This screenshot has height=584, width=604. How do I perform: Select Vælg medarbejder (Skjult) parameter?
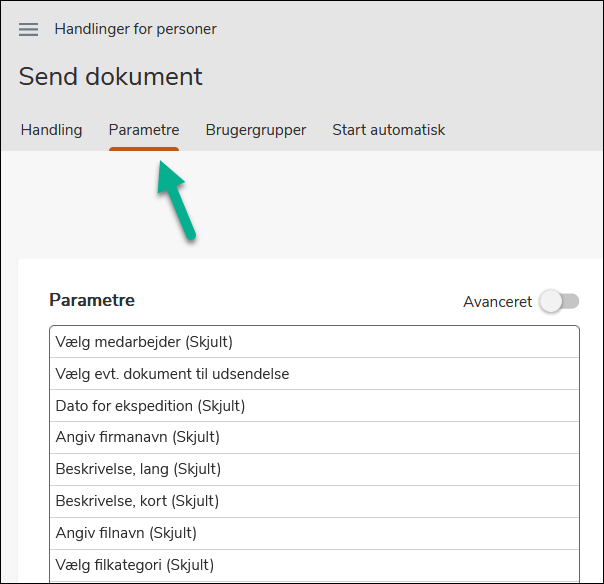tap(144, 342)
